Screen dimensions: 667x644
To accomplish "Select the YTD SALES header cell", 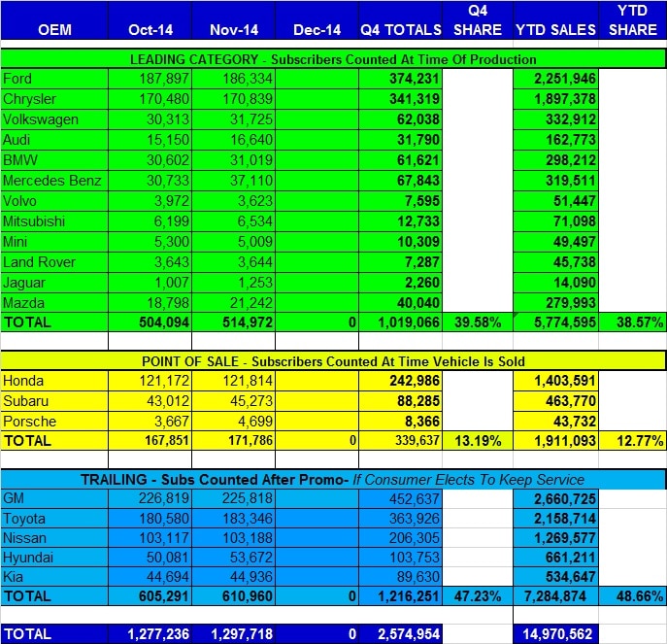I will pos(556,20).
